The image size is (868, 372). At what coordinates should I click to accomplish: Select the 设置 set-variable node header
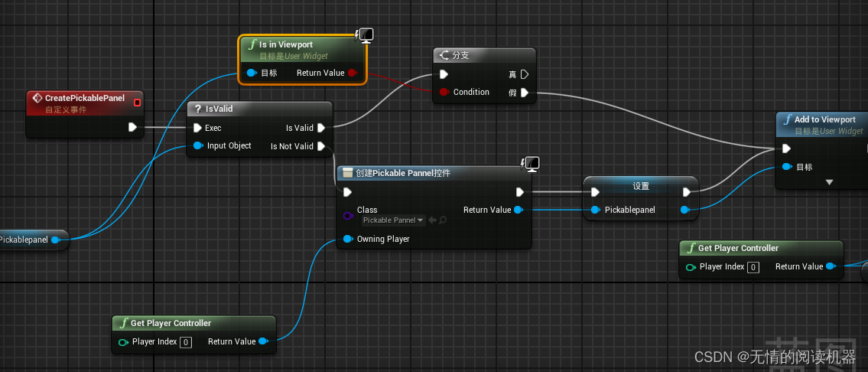(x=640, y=186)
